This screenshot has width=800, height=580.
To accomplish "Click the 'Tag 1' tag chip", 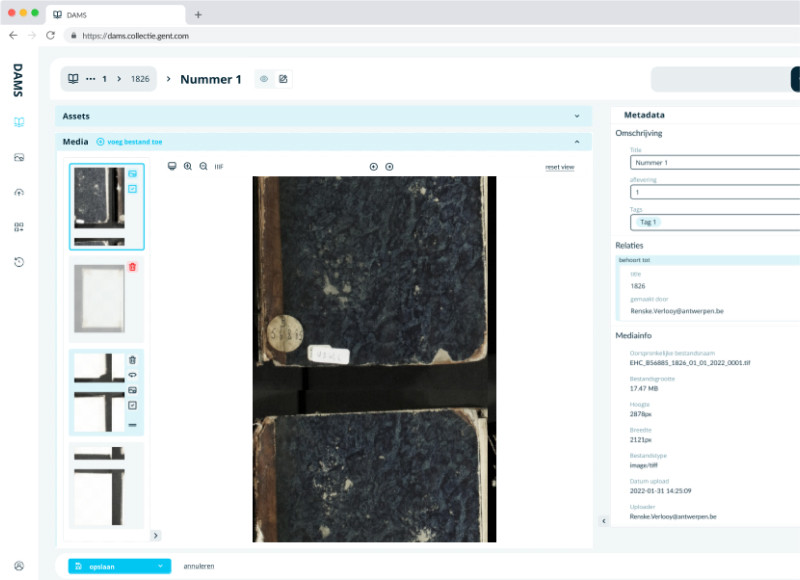I will click(648, 222).
